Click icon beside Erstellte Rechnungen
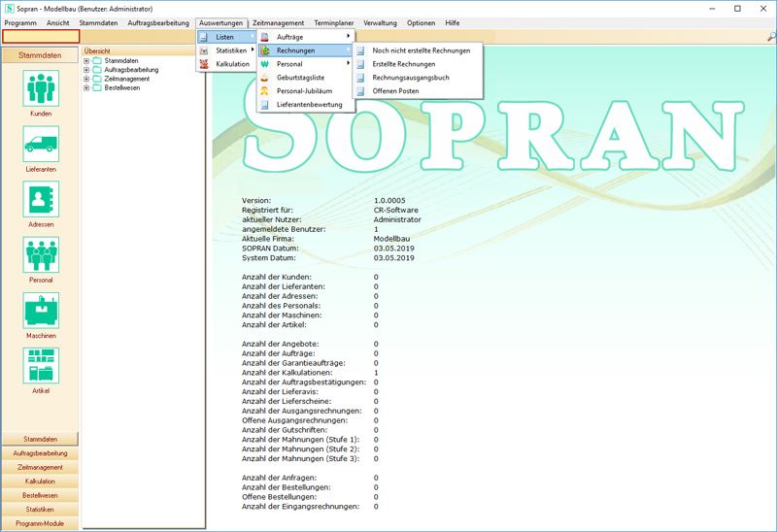Image resolution: width=777 pixels, height=532 pixels. 360,64
